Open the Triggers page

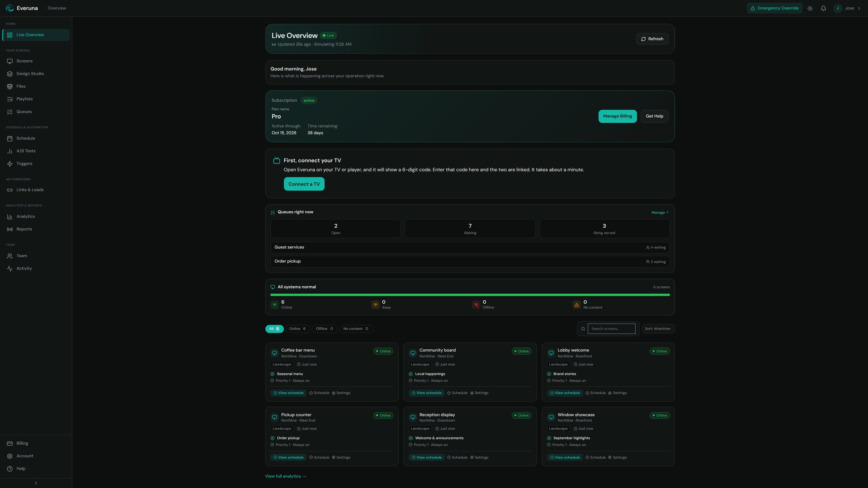tap(36, 164)
